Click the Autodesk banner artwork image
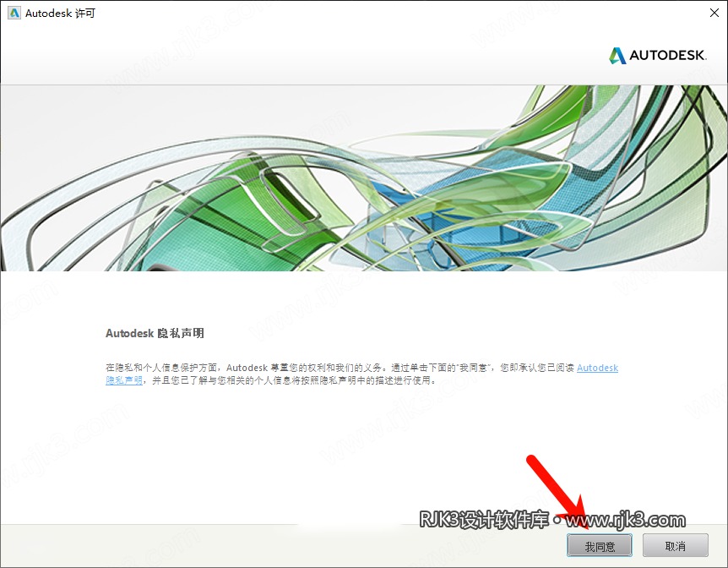Viewport: 728px width, 568px height. [x=364, y=178]
